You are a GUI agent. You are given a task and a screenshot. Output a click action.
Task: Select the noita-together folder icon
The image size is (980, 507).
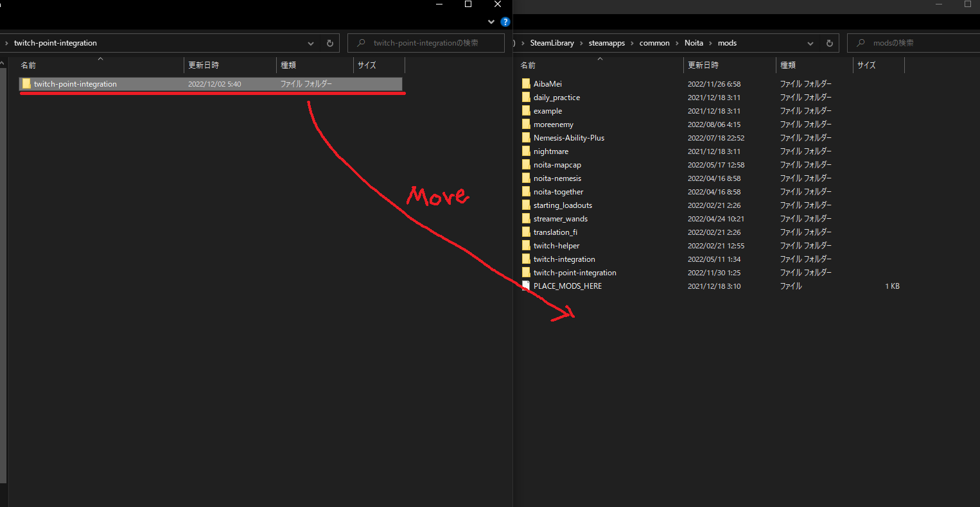click(x=526, y=191)
